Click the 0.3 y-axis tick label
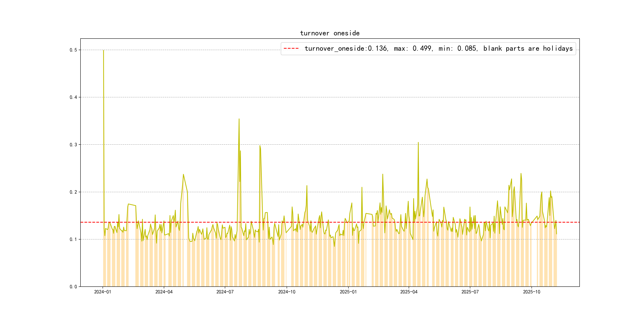The height and width of the screenshot is (322, 644). [73, 145]
